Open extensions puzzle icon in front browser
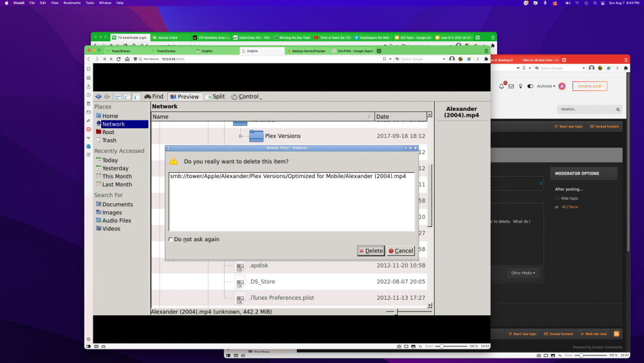 coord(486,59)
